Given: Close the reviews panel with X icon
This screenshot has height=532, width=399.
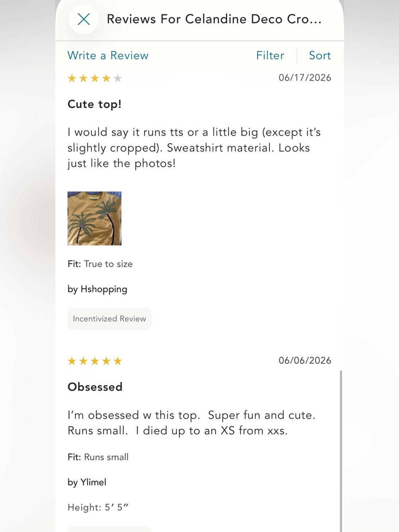Looking at the screenshot, I should [x=83, y=19].
